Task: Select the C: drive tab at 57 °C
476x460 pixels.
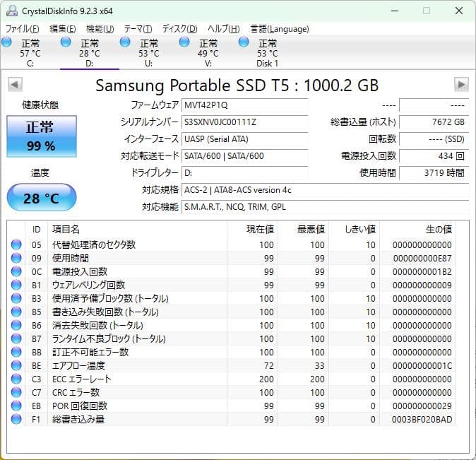Action: pos(30,53)
